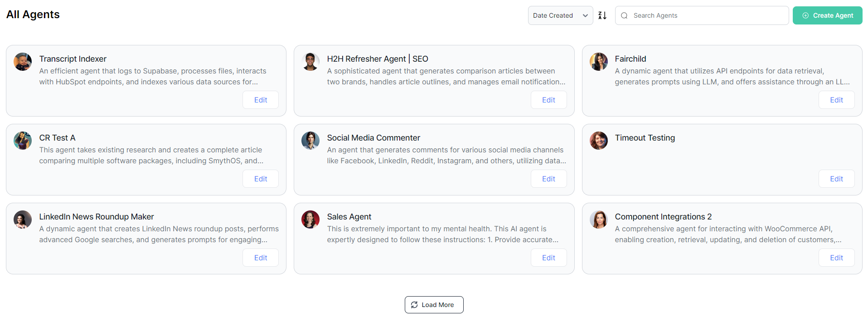Screen dimensions: 868x317
Task: Click the H2H Refresher Agent description text
Action: click(x=446, y=76)
